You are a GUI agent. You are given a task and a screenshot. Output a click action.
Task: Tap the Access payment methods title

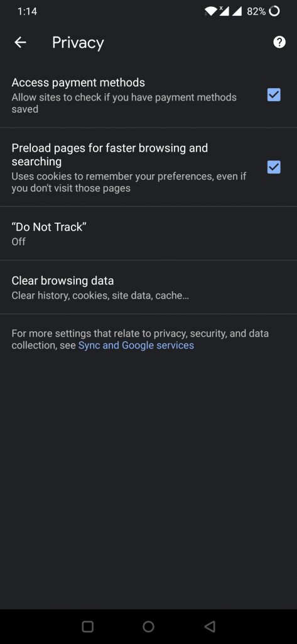[x=78, y=82]
